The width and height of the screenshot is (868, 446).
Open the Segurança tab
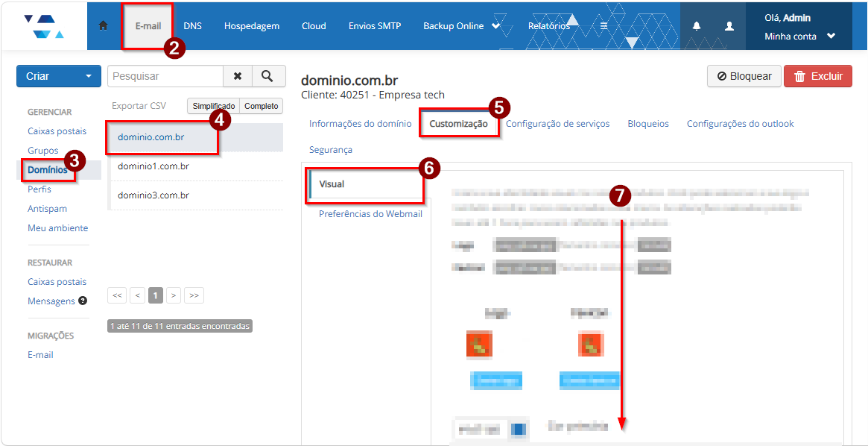331,150
